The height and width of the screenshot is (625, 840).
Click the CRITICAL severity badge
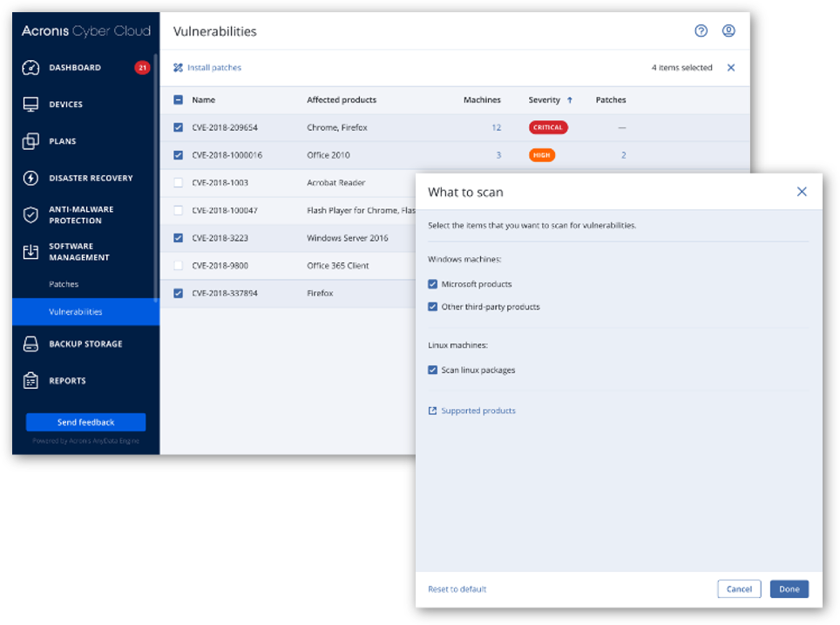(x=548, y=127)
